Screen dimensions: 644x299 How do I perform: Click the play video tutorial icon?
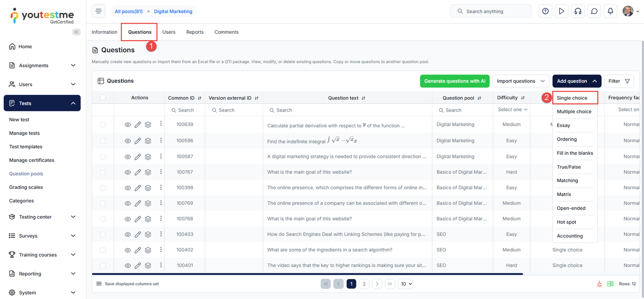[x=561, y=11]
